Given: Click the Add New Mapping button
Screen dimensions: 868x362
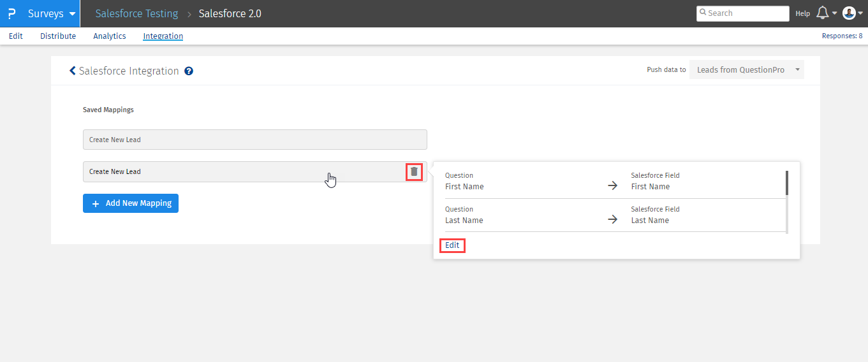Looking at the screenshot, I should [x=131, y=203].
